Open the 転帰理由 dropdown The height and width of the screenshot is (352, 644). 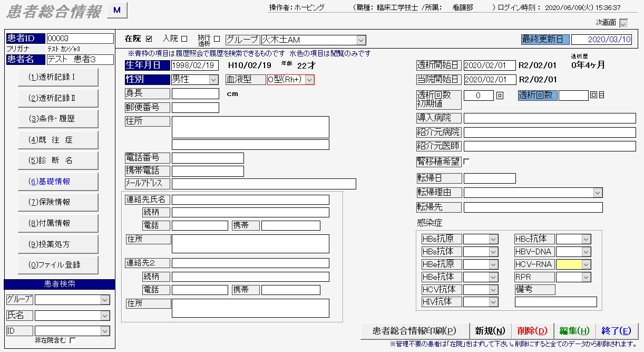coord(598,193)
